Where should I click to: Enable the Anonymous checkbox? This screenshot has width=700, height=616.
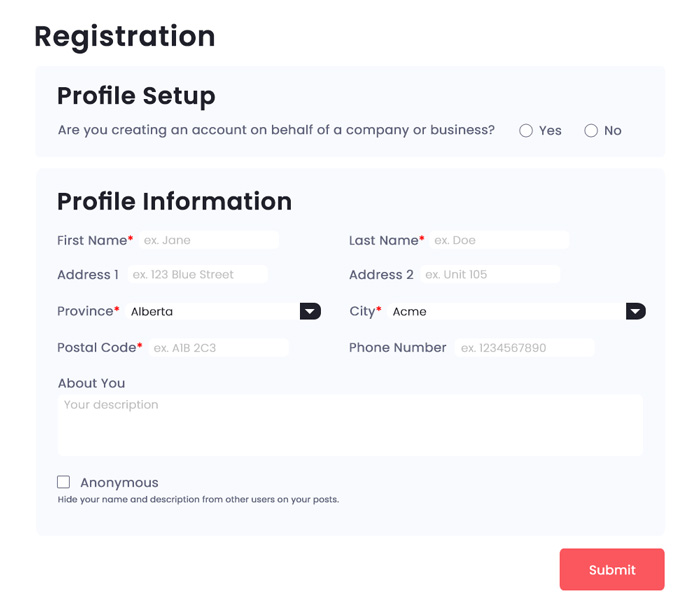(63, 482)
